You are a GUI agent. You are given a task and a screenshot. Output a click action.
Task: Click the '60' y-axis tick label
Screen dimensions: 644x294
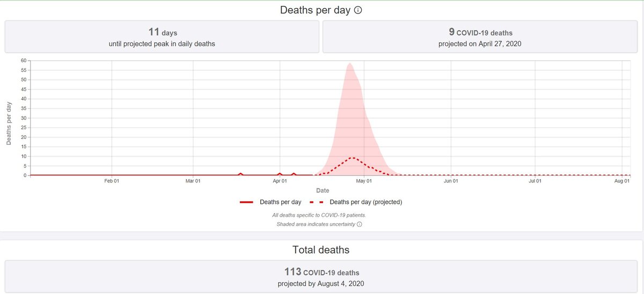pos(24,60)
